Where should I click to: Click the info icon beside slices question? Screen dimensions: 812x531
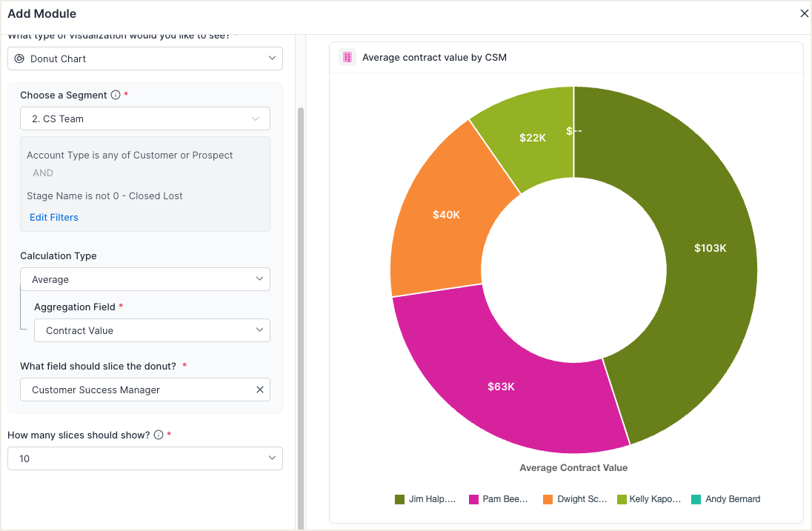pos(159,435)
